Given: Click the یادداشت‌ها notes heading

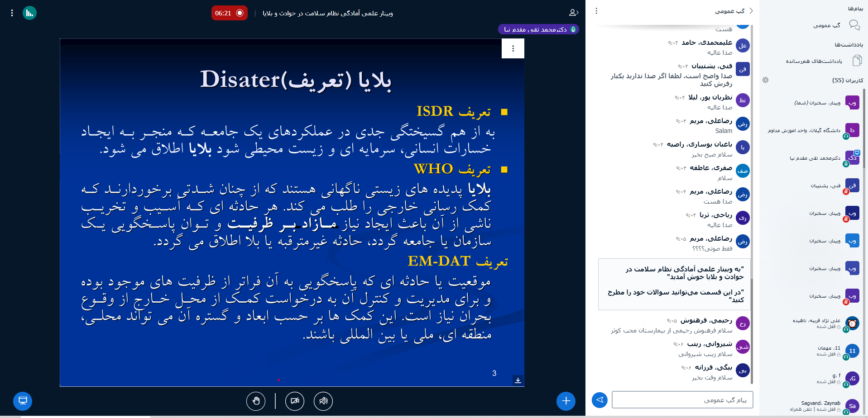Looking at the screenshot, I should click(849, 44).
